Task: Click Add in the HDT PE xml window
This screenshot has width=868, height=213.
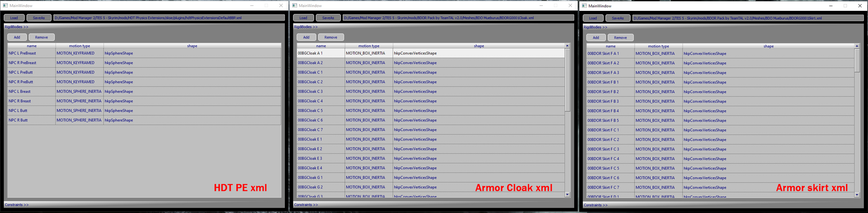Action: pos(17,37)
